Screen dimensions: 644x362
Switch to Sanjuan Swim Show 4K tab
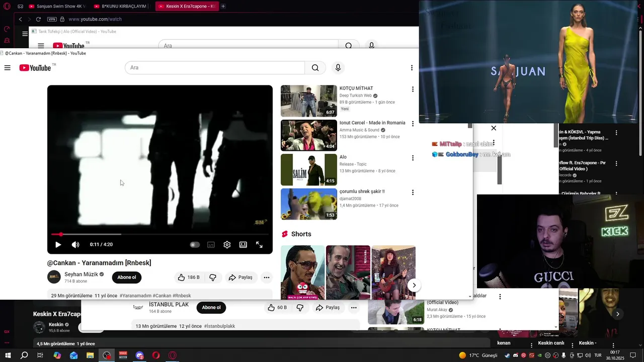tap(57, 7)
